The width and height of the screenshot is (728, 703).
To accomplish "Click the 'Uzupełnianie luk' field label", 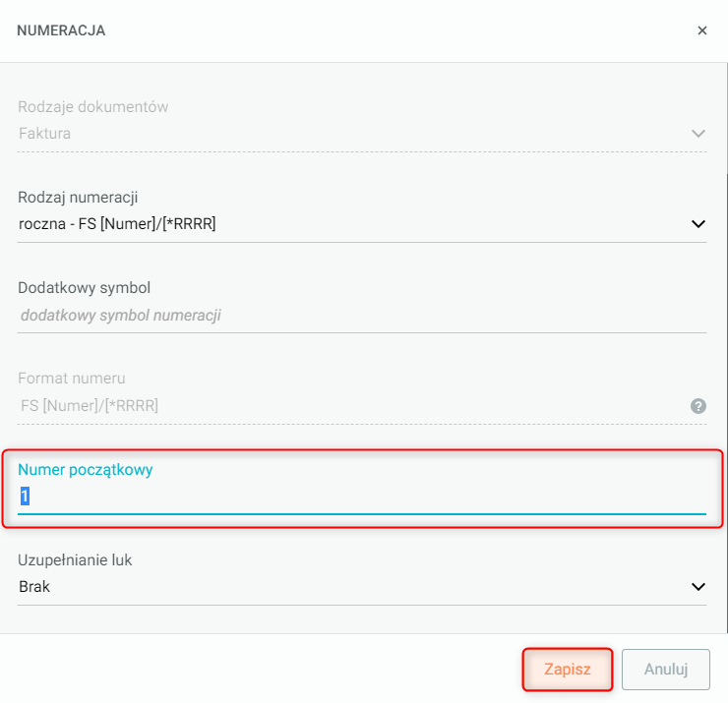I will [x=75, y=559].
